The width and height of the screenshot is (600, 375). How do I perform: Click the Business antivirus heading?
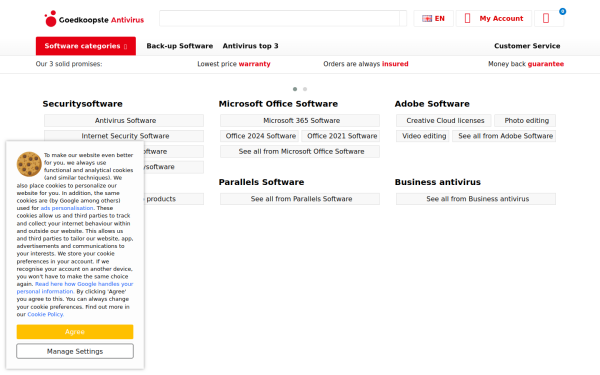click(x=438, y=182)
